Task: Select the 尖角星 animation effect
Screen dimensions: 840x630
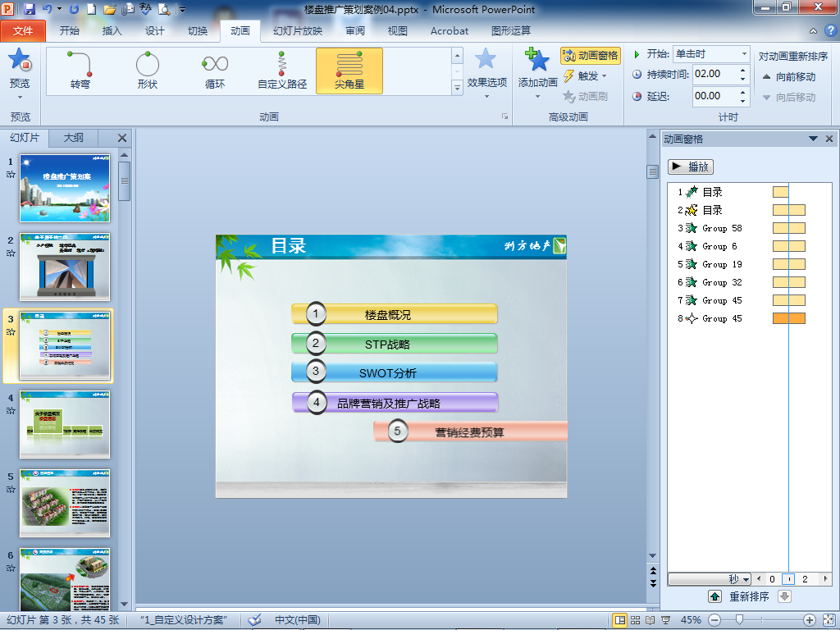Action: (349, 71)
